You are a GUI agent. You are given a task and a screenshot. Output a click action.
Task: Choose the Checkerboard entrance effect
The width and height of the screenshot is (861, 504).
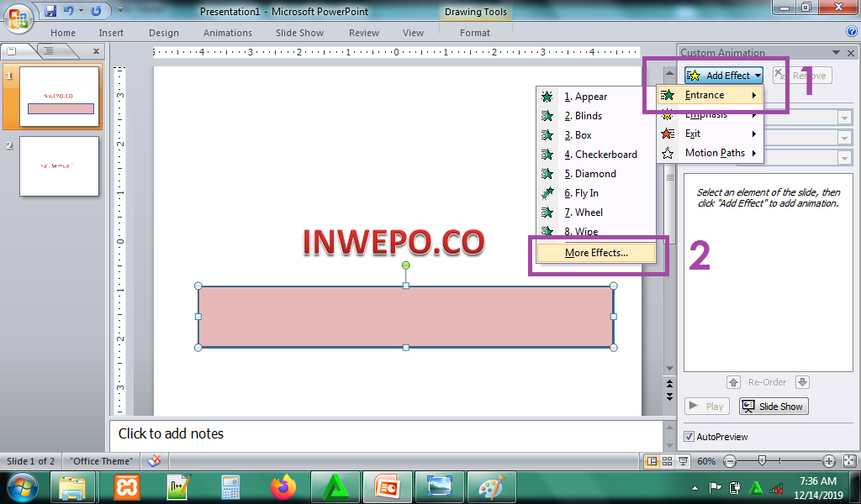click(x=596, y=154)
